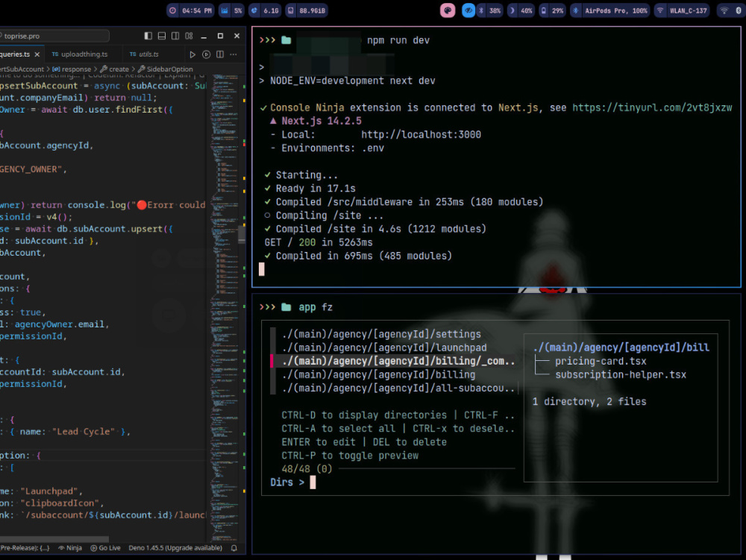Click the folder icon before app fz

point(286,307)
